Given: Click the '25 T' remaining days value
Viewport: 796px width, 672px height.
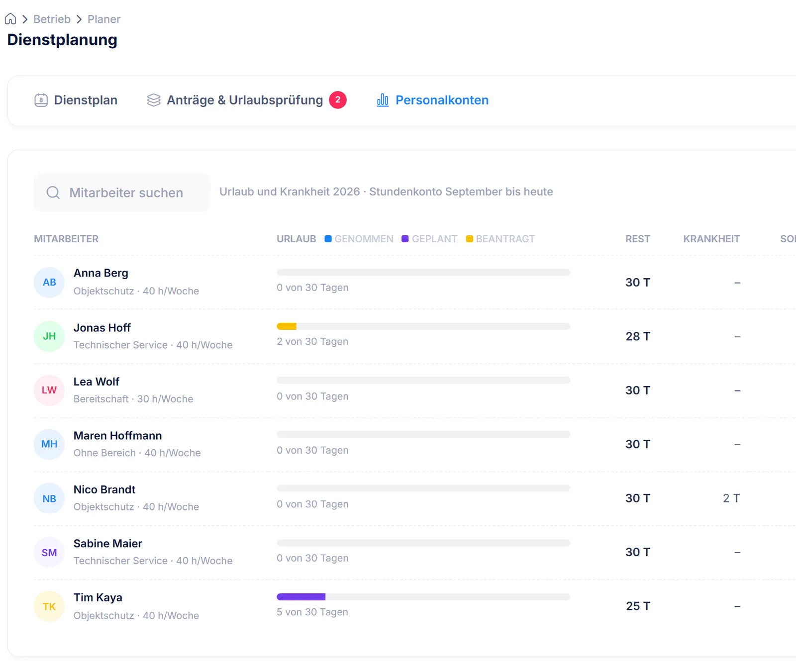Looking at the screenshot, I should pos(638,606).
